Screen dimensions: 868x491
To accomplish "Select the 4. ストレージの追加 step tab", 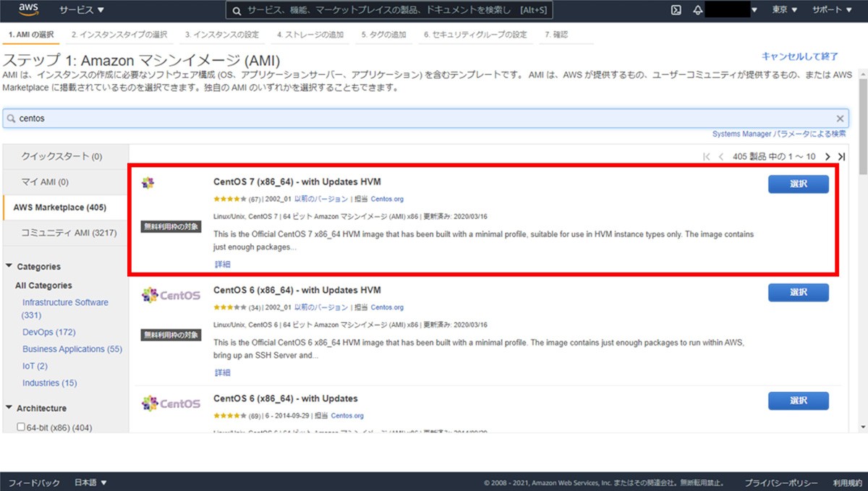I will point(310,35).
